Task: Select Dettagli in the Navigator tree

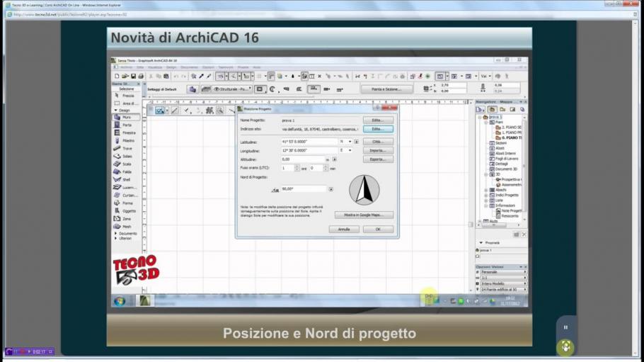Action: coord(499,164)
